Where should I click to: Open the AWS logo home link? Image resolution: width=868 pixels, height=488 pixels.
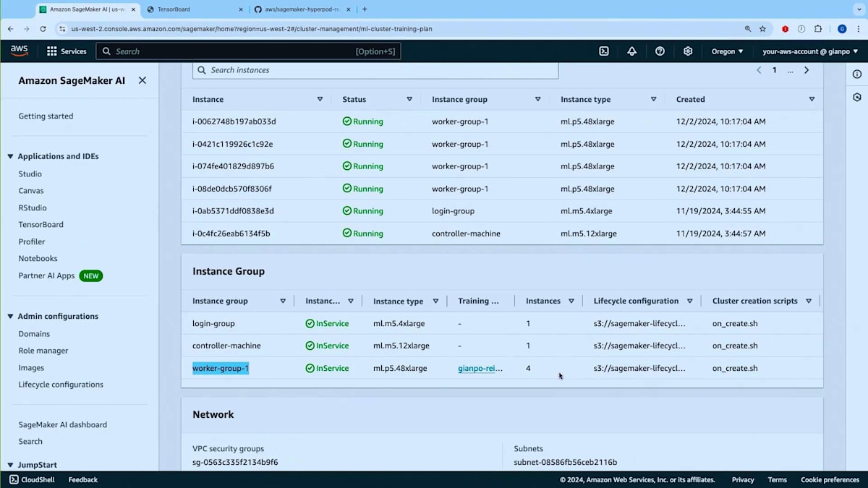(20, 51)
